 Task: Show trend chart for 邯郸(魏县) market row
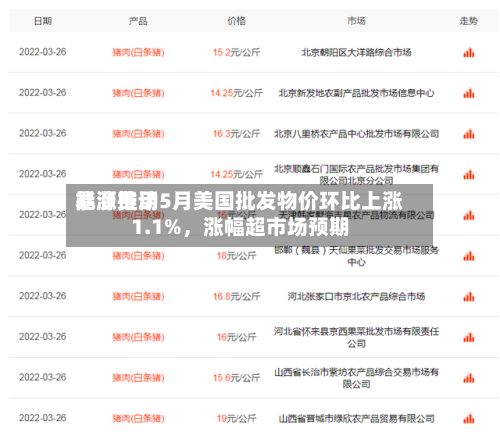[x=468, y=256]
